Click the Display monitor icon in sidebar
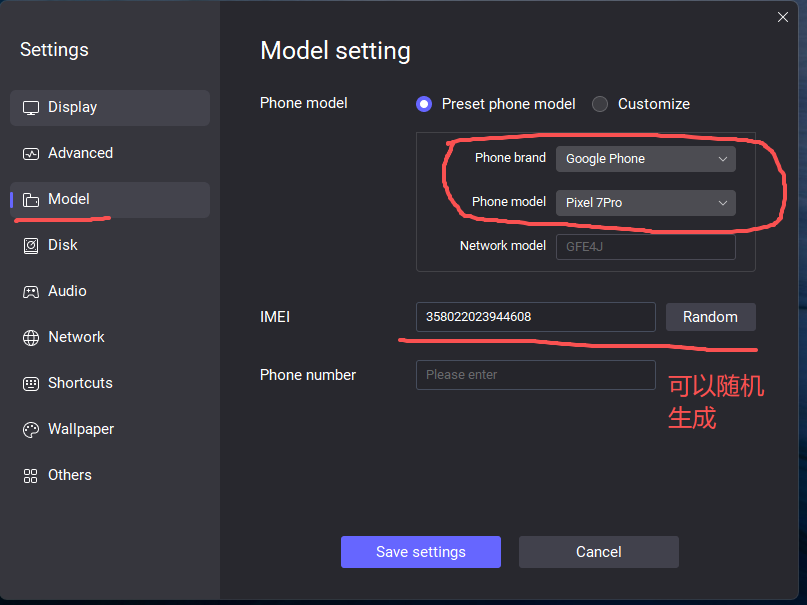 pyautogui.click(x=31, y=108)
